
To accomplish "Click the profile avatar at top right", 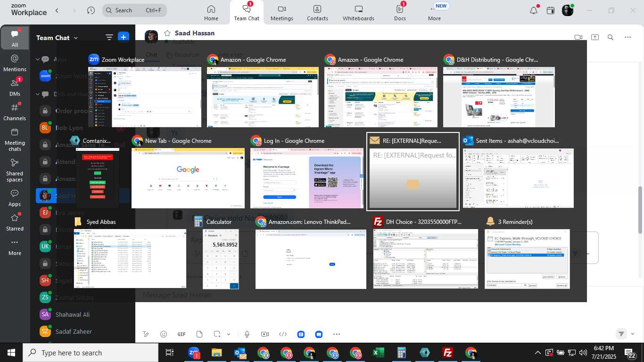I will (568, 10).
